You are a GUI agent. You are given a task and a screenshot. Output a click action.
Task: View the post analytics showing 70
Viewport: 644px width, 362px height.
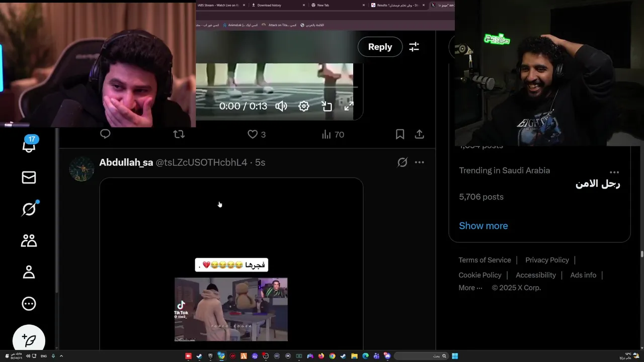(x=333, y=134)
